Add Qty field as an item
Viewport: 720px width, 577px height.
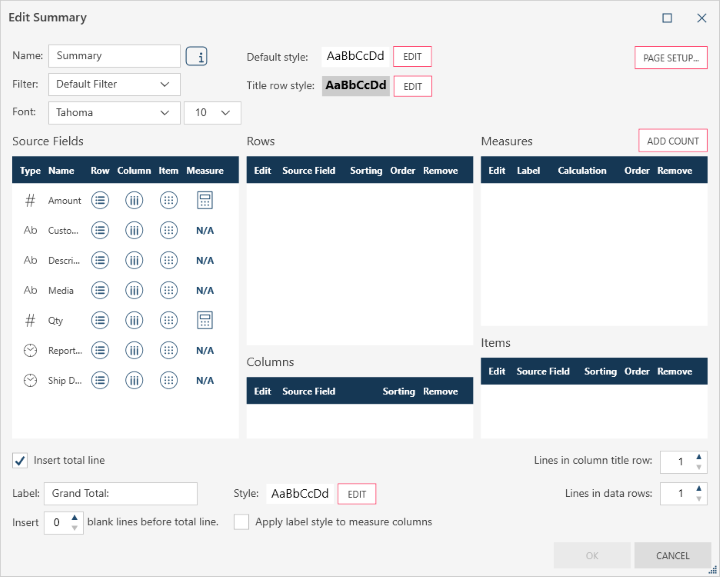click(169, 320)
